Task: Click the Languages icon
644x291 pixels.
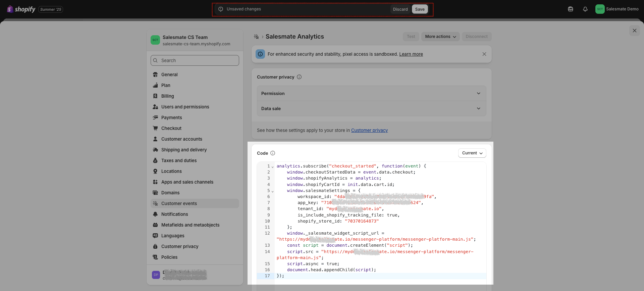Action: (155, 236)
